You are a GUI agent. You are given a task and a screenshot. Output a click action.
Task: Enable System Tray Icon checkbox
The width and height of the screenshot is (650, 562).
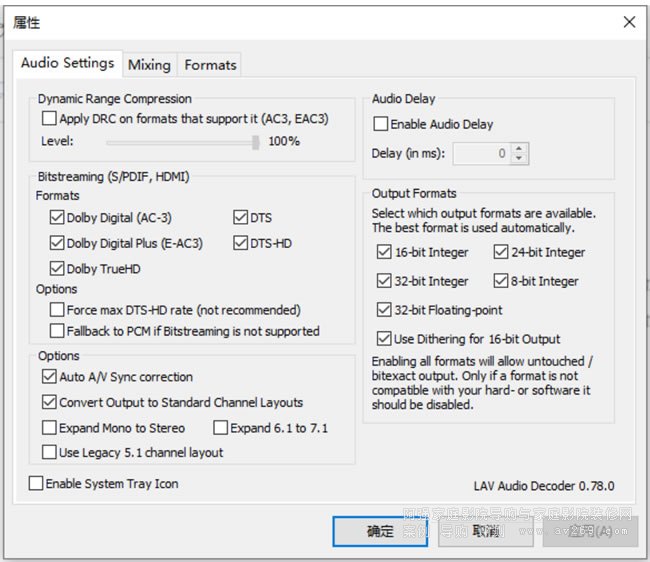coord(37,484)
